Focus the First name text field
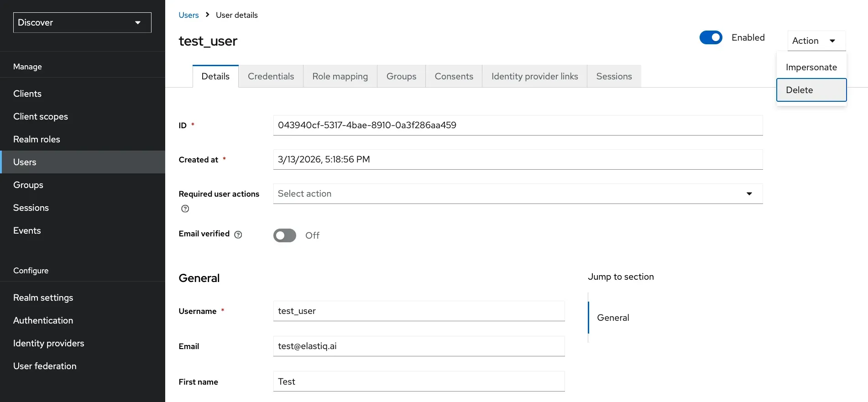 coord(418,381)
